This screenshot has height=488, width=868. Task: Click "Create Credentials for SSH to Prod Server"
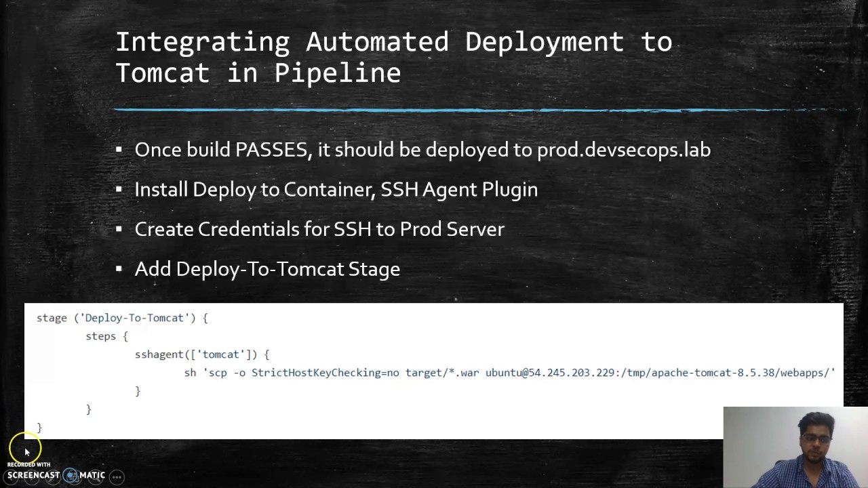[319, 229]
